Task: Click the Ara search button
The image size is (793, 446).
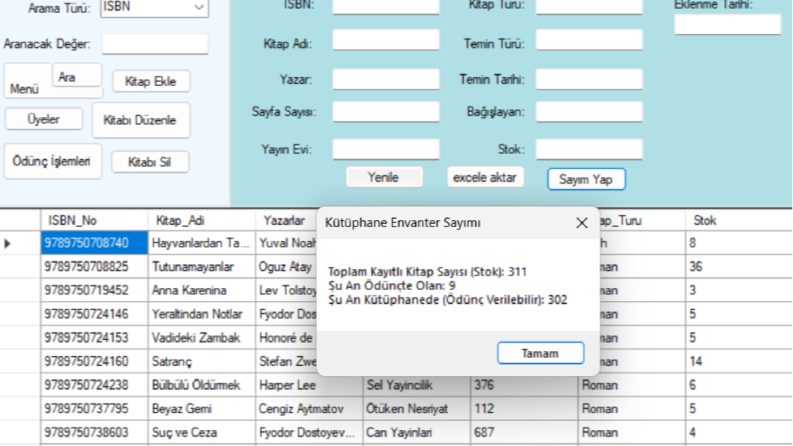Action: [x=77, y=76]
